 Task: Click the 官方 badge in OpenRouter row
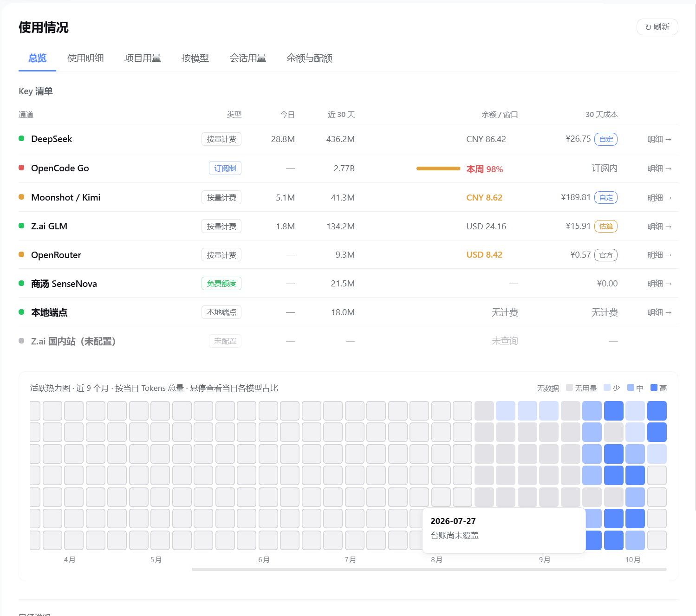tap(606, 255)
